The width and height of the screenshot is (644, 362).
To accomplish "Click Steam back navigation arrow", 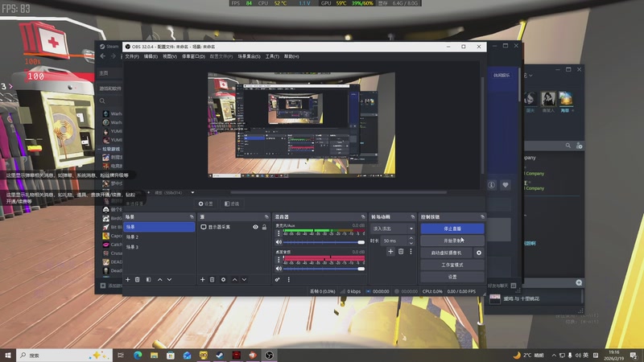I will point(103,56).
